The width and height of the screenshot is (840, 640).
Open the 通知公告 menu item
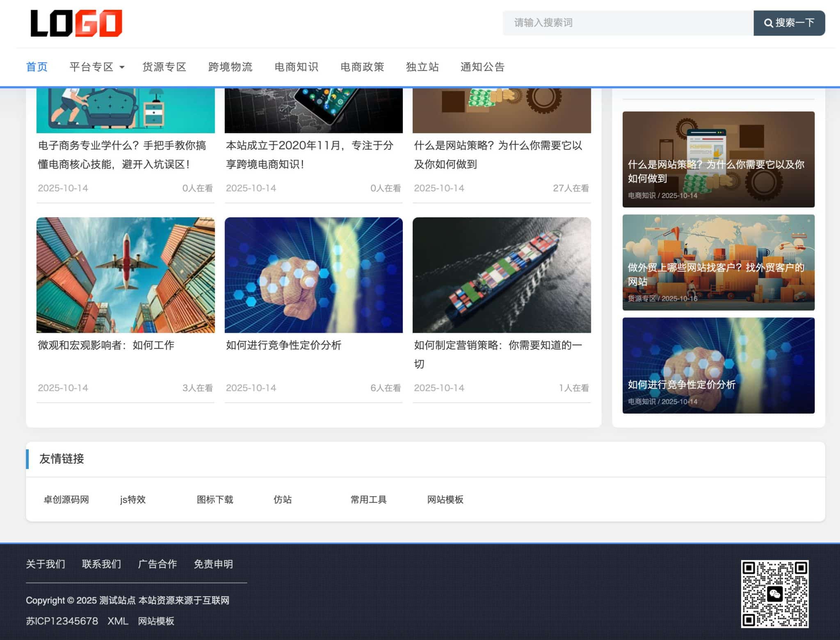click(482, 67)
